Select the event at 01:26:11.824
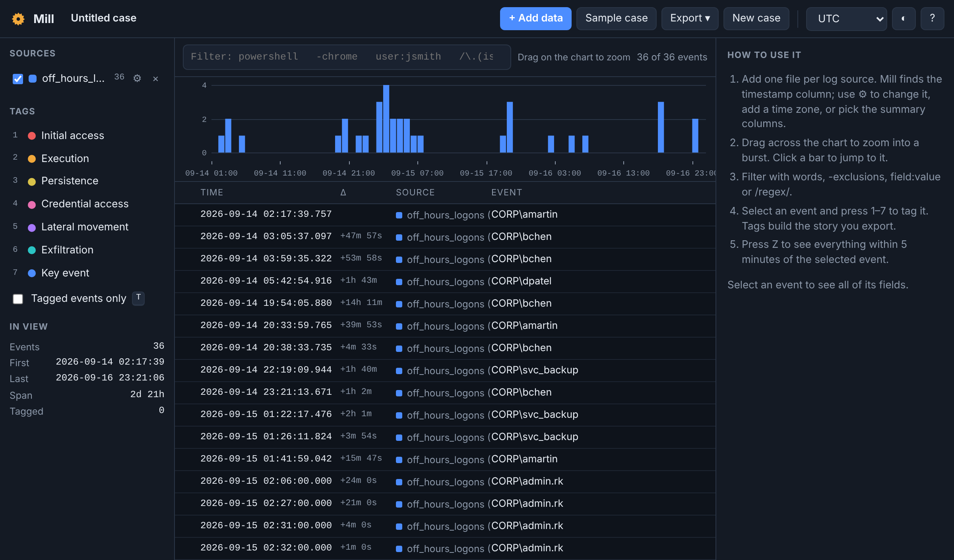 tap(445, 437)
